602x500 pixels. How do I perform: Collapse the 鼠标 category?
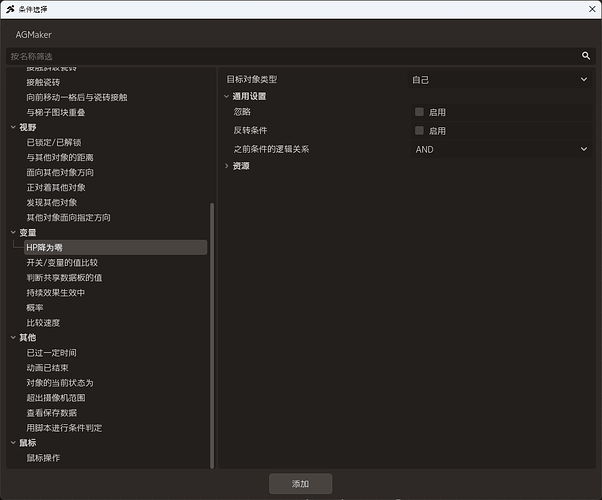[13, 443]
